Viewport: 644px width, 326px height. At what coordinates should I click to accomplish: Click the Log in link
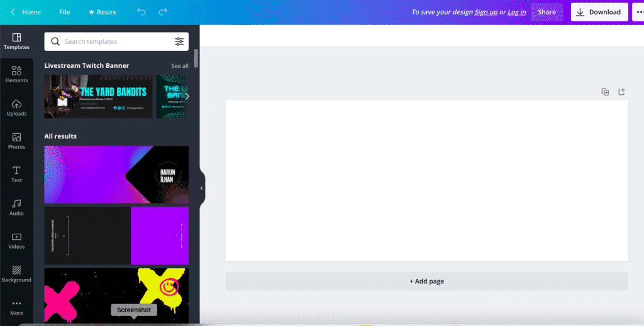click(517, 12)
